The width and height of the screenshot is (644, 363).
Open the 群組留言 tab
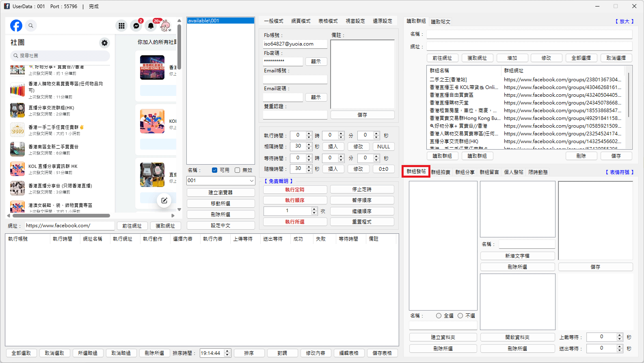coord(489,172)
